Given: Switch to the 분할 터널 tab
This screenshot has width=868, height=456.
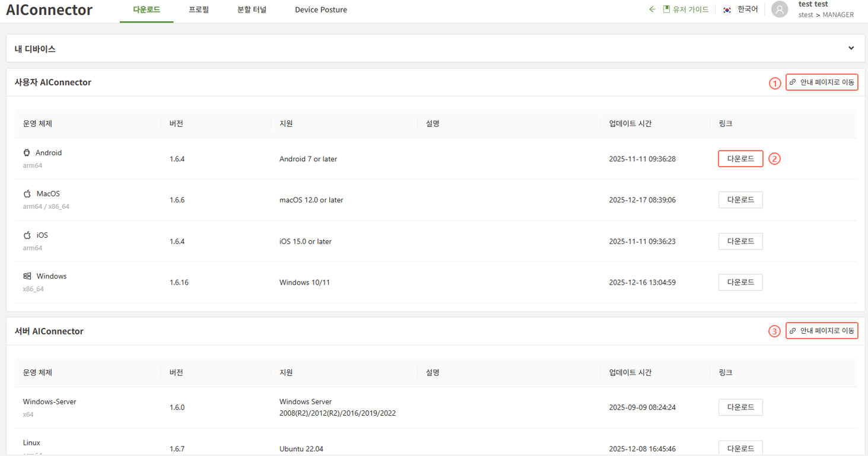Looking at the screenshot, I should pyautogui.click(x=252, y=9).
